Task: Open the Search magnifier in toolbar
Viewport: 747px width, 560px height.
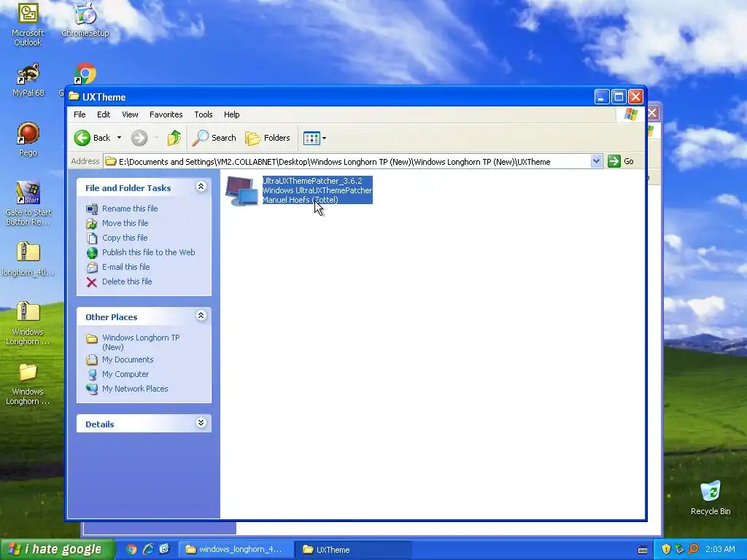Action: (200, 138)
